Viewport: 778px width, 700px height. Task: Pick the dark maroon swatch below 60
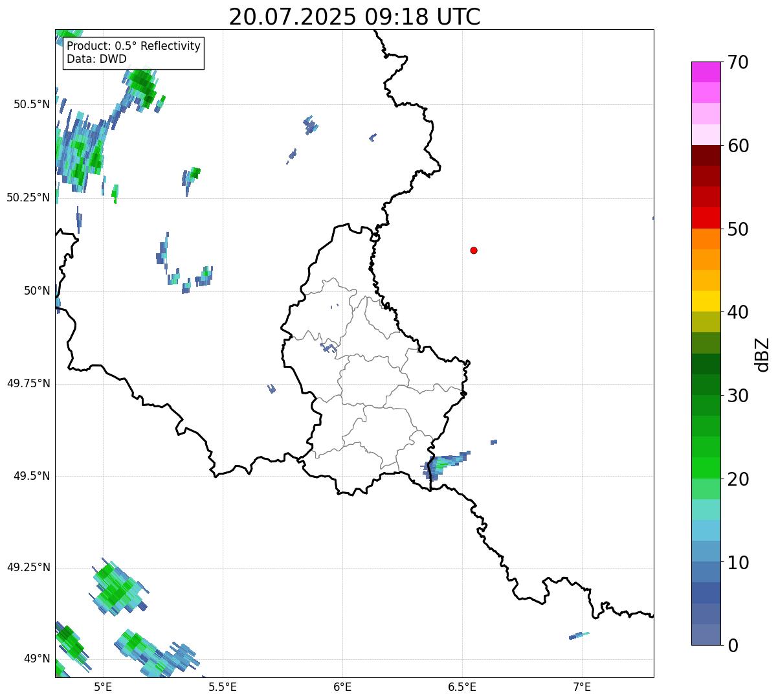coord(706,155)
